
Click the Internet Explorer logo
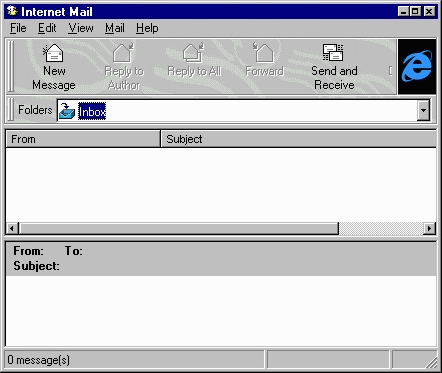(417, 67)
